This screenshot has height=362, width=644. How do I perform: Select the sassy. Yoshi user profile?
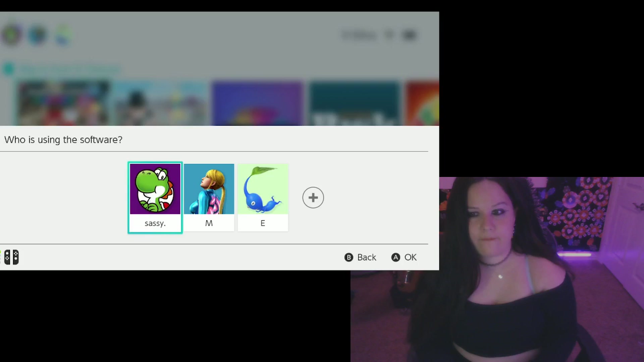(x=155, y=197)
